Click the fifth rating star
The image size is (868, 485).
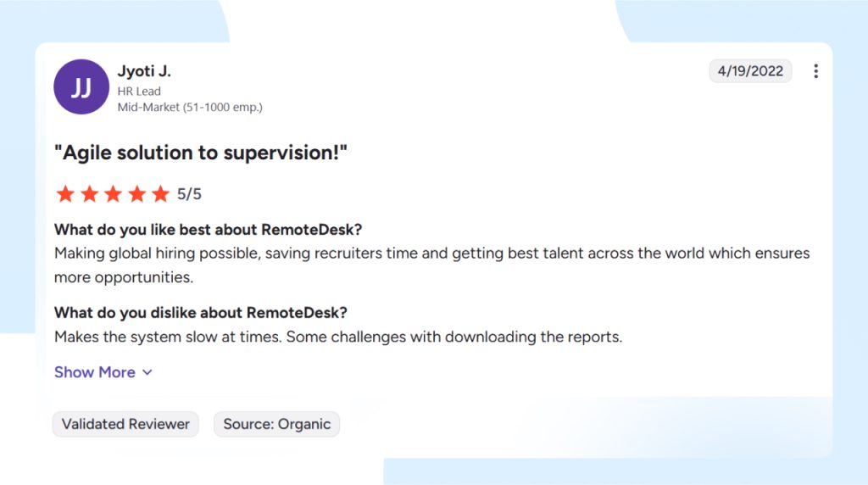(160, 194)
